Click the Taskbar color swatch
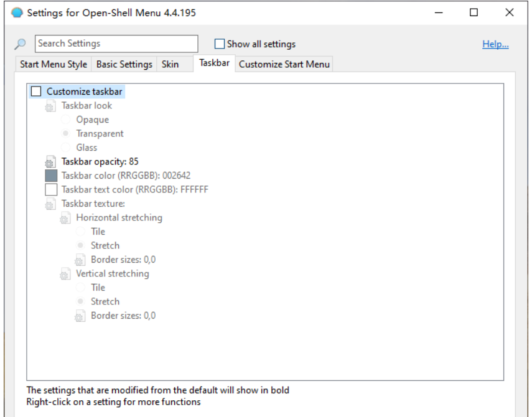The image size is (532, 417). coord(51,176)
